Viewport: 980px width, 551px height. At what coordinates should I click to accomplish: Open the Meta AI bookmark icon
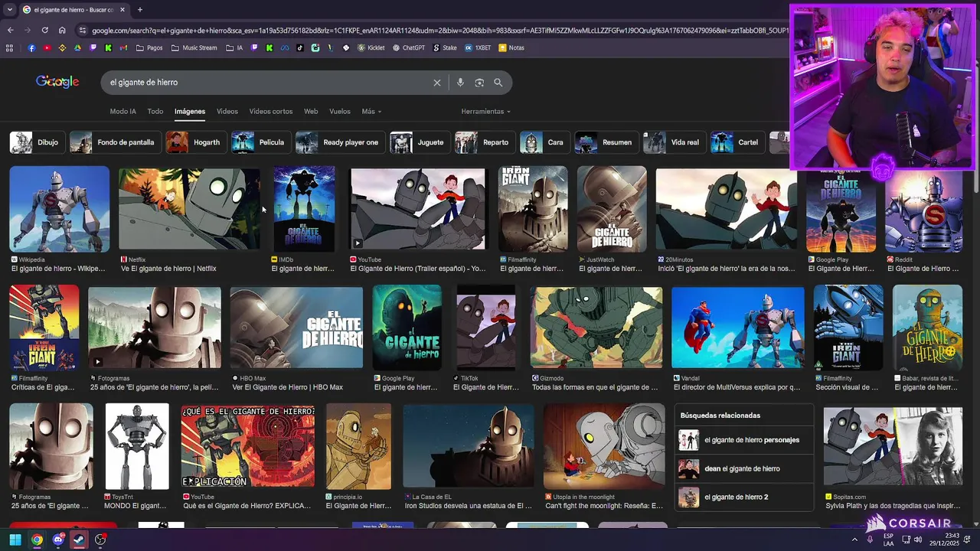point(284,47)
